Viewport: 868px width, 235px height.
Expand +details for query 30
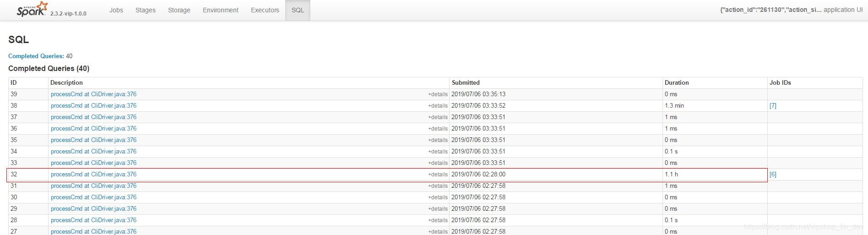tap(438, 197)
